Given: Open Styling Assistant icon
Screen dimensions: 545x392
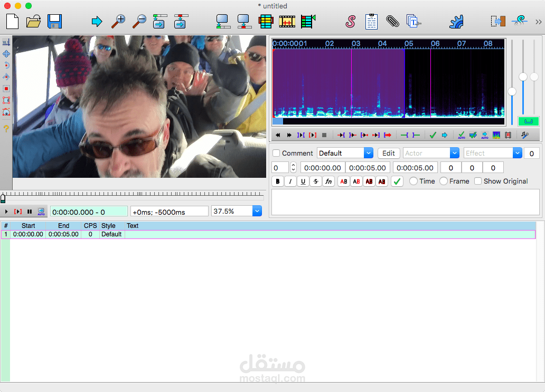Looking at the screenshot, I should coord(519,22).
